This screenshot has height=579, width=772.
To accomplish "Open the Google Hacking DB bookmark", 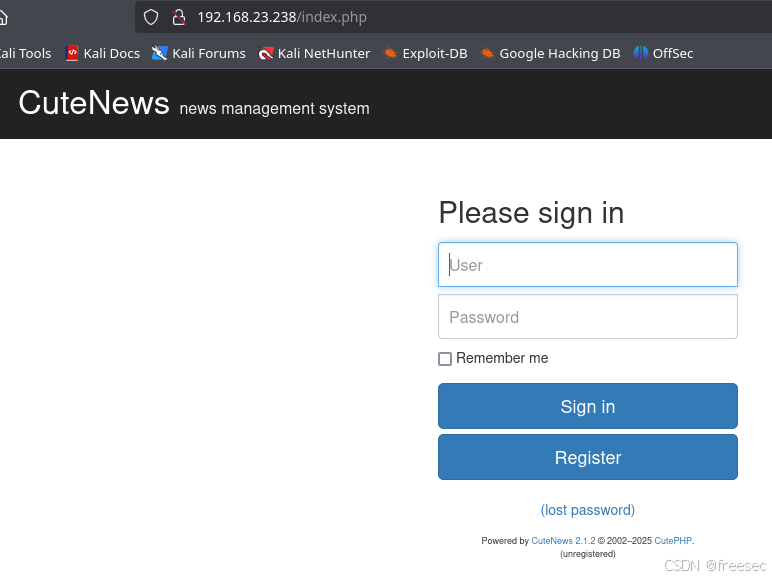I will (550, 53).
